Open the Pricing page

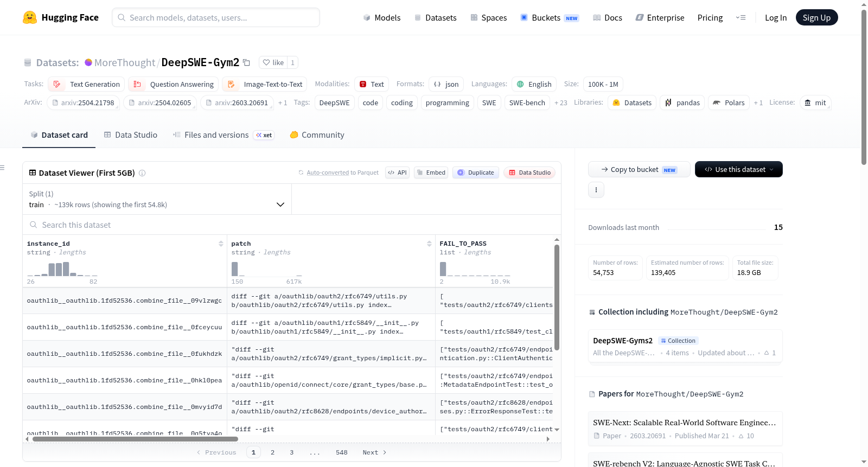click(710, 17)
